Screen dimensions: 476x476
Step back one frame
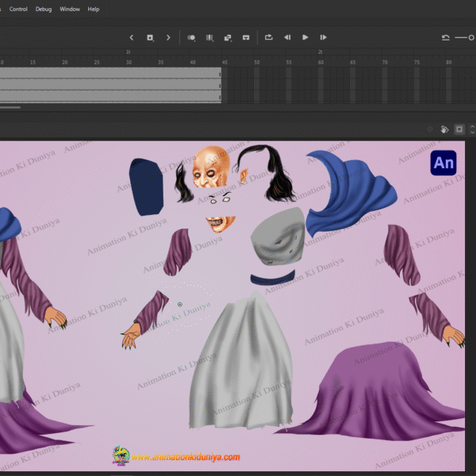pyautogui.click(x=287, y=37)
